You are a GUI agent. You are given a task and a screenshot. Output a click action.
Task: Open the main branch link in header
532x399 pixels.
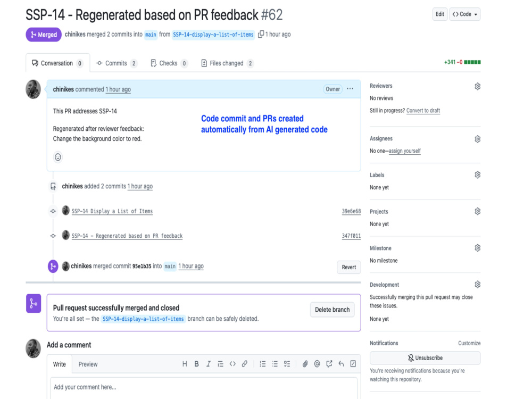pos(151,34)
